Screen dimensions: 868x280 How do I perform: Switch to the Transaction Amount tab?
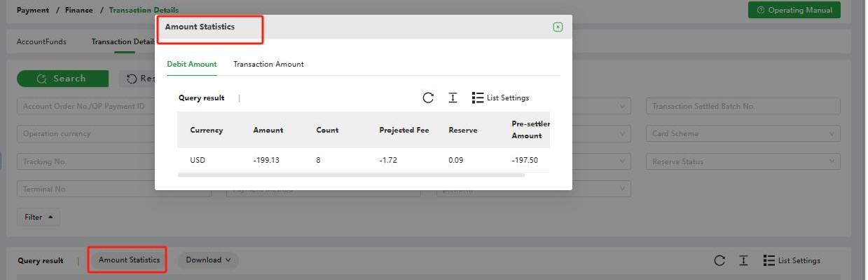[268, 64]
